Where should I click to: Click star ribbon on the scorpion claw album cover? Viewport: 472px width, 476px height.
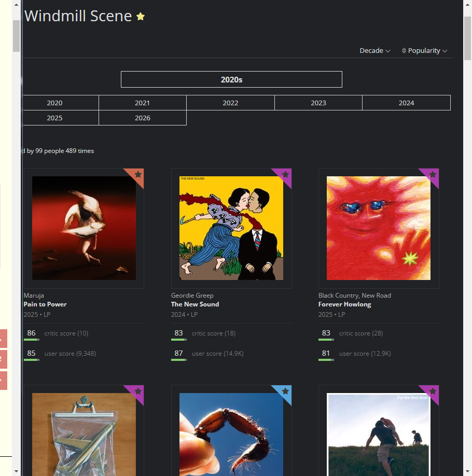pos(285,391)
